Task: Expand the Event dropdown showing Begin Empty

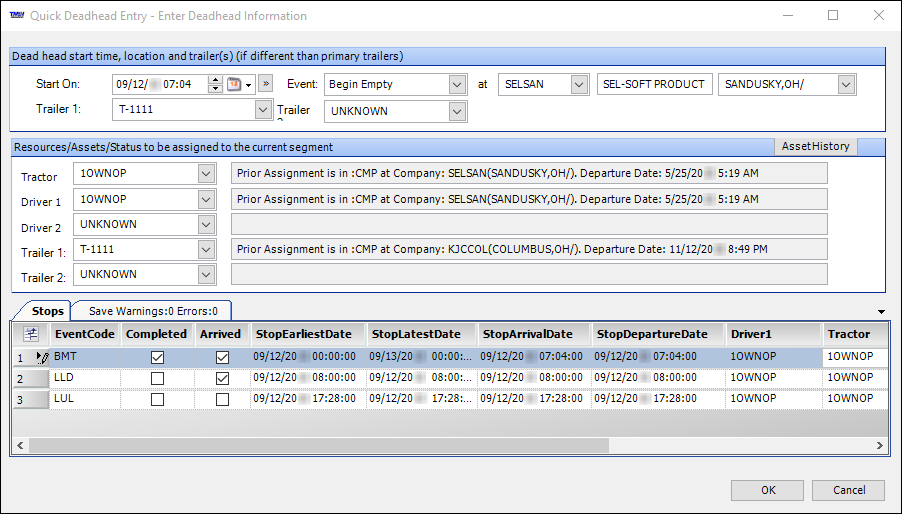Action: [458, 85]
